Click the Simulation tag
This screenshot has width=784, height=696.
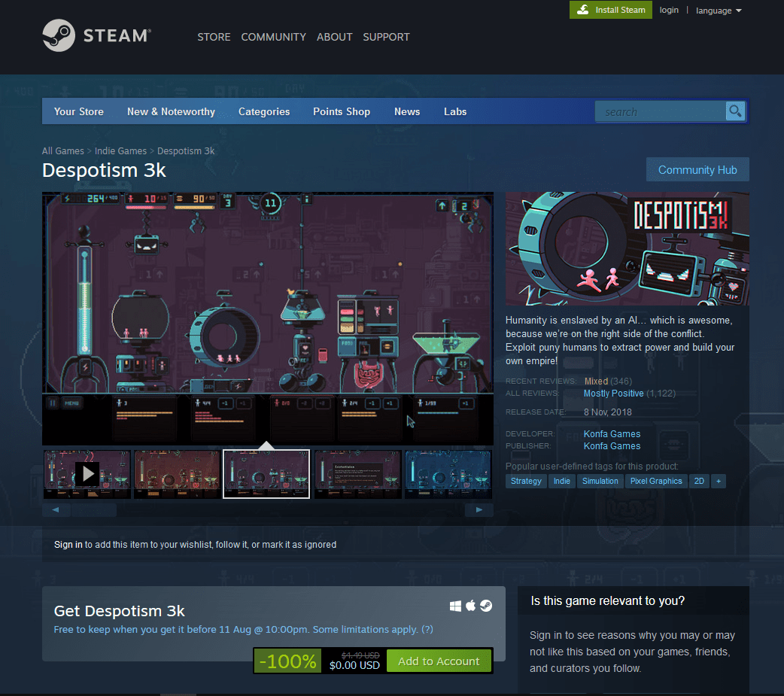tap(600, 481)
